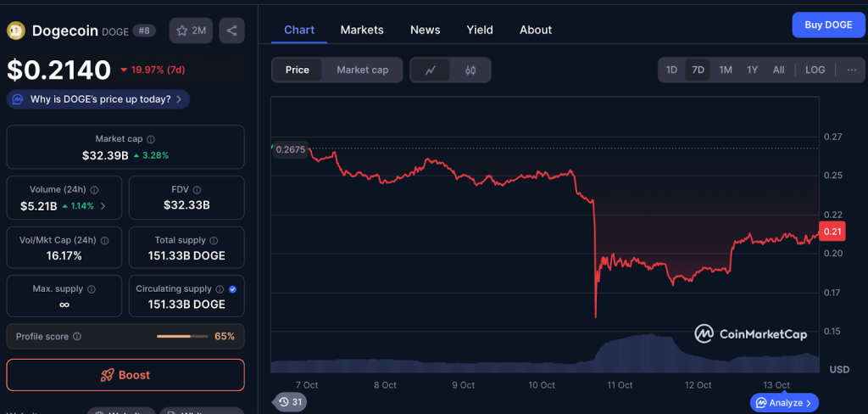Switch to the candlestick chart icon
This screenshot has width=868, height=414.
point(470,70)
